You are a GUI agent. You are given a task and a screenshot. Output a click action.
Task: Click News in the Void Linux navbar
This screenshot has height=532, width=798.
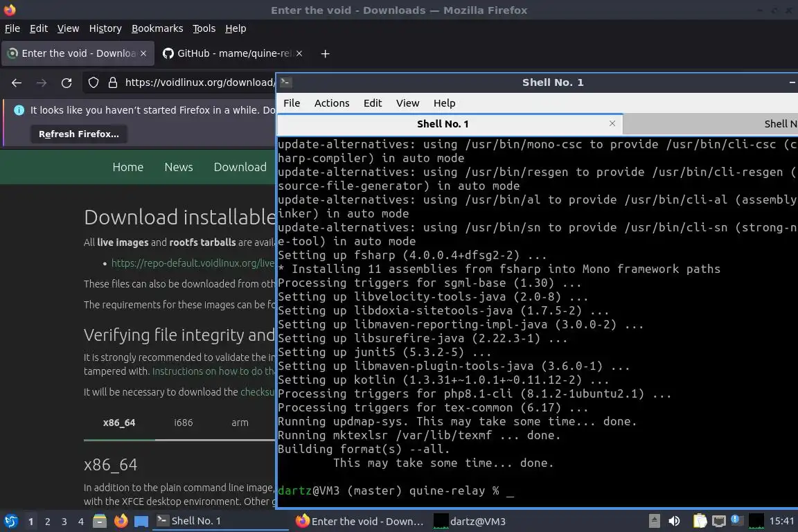pos(179,167)
